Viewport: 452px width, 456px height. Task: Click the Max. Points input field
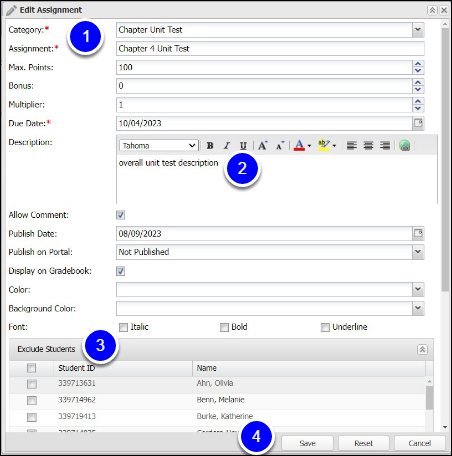tap(264, 67)
